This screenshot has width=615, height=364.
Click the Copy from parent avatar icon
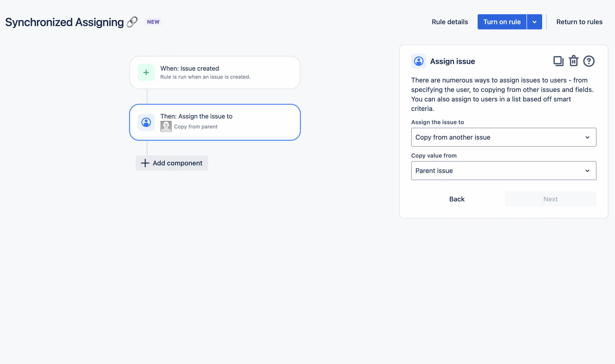coord(166,126)
